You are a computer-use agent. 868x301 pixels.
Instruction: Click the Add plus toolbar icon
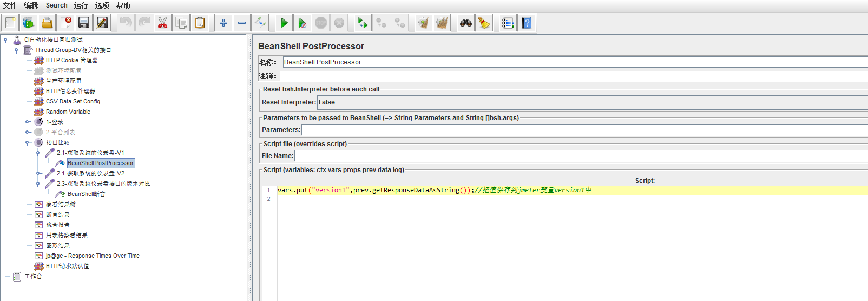coord(223,23)
